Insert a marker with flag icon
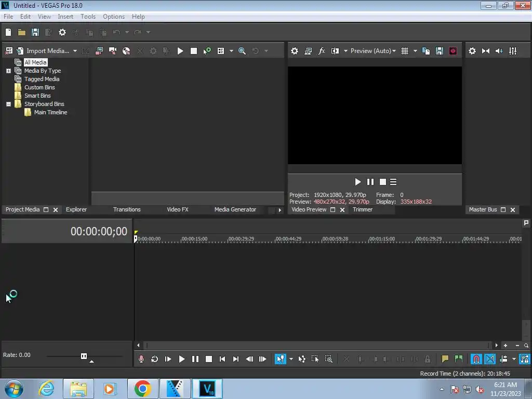Screen dimensions: 532x399 tap(445, 359)
